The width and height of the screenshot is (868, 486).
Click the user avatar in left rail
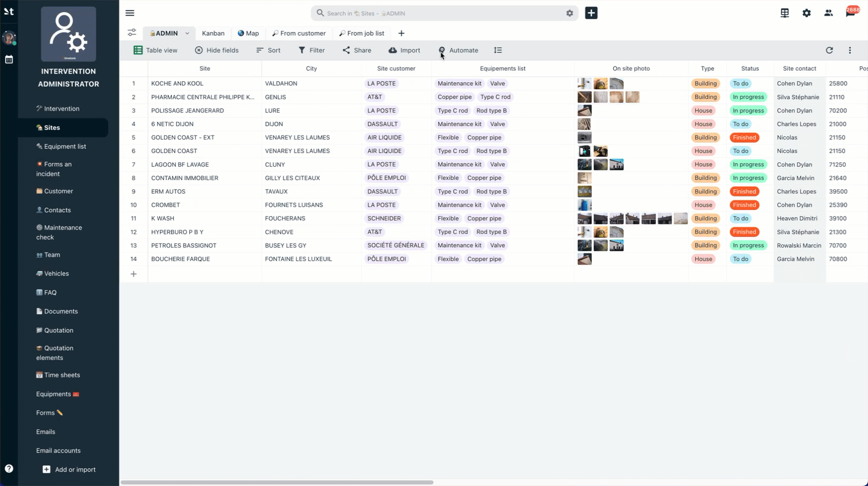click(x=9, y=38)
